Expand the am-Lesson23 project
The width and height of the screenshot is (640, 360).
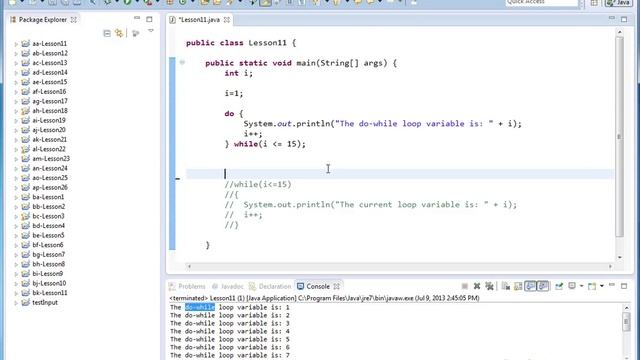16,159
